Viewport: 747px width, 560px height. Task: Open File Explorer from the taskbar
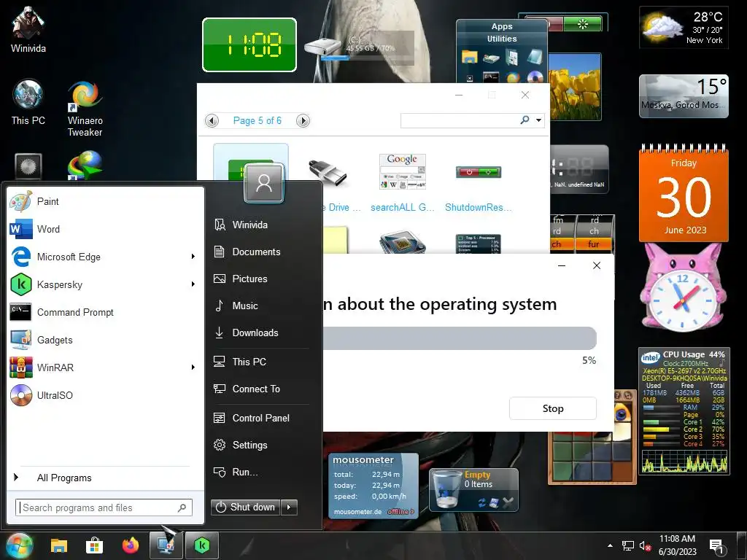tap(59, 545)
